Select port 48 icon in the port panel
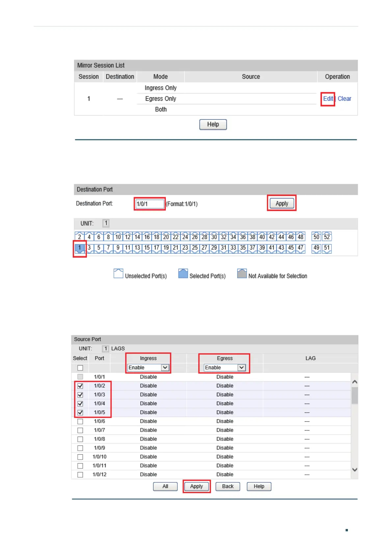 coord(301,237)
